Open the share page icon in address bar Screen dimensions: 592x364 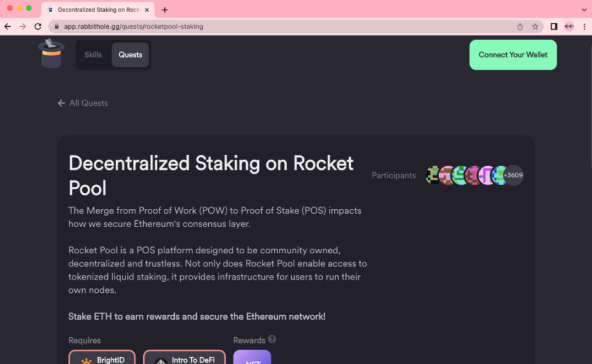point(520,26)
